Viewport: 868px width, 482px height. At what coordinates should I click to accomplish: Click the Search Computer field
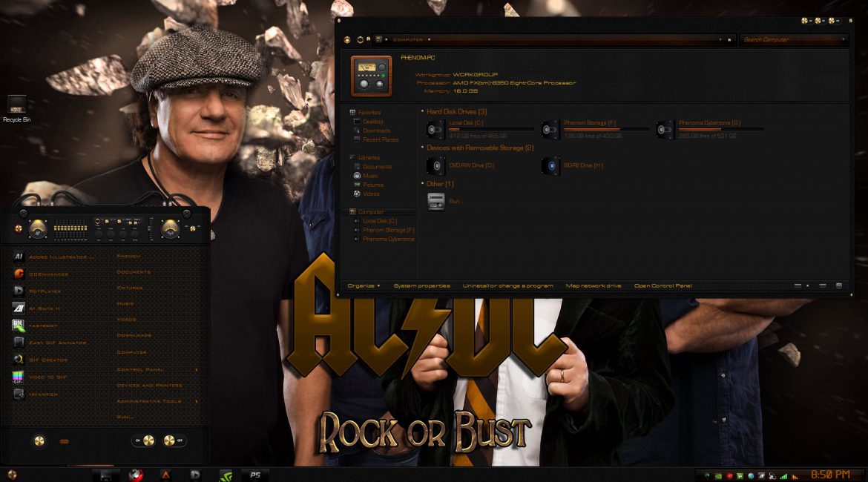793,40
